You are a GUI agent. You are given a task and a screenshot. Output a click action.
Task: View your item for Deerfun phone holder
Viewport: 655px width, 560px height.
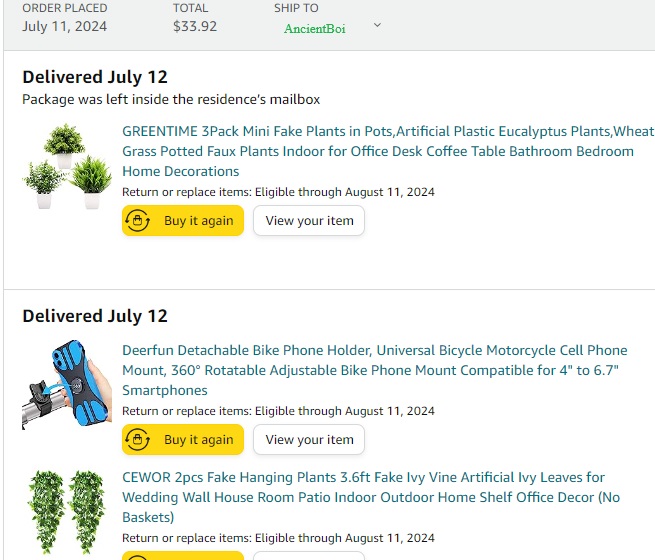[x=309, y=439]
